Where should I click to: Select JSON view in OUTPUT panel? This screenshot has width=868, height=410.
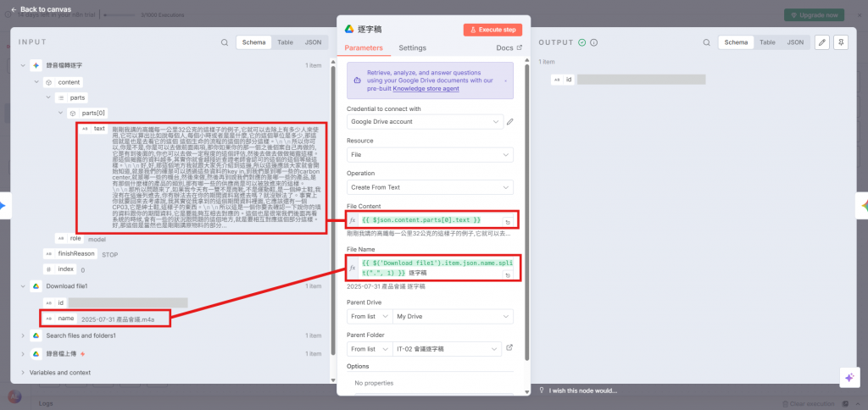pyautogui.click(x=795, y=42)
